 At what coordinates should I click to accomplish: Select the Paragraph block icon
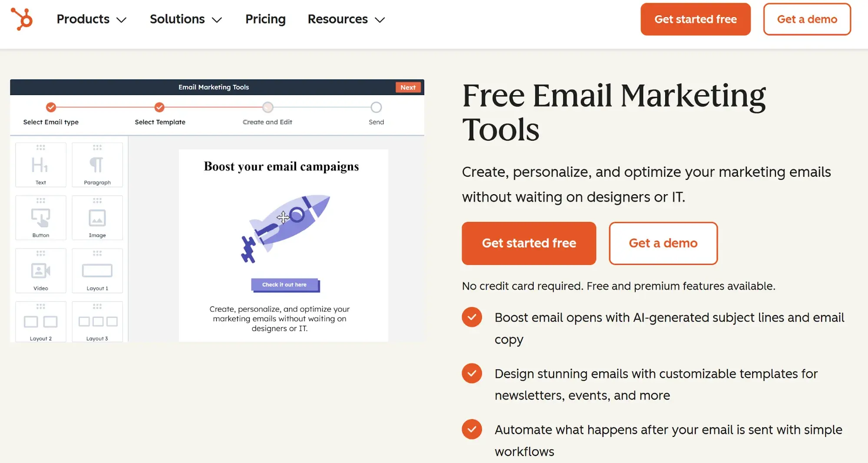(x=97, y=165)
